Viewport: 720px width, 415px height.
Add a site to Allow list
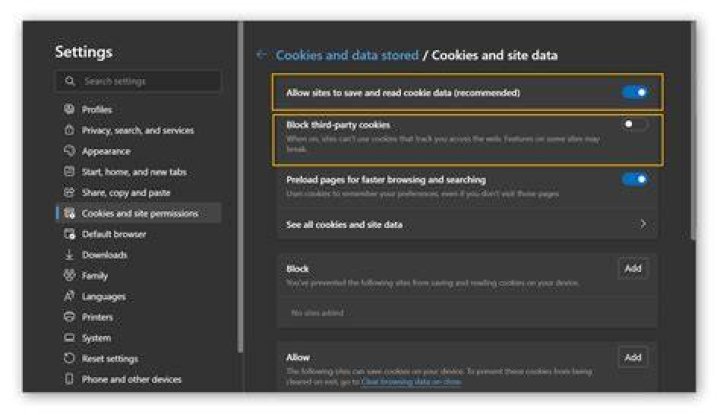tap(633, 357)
